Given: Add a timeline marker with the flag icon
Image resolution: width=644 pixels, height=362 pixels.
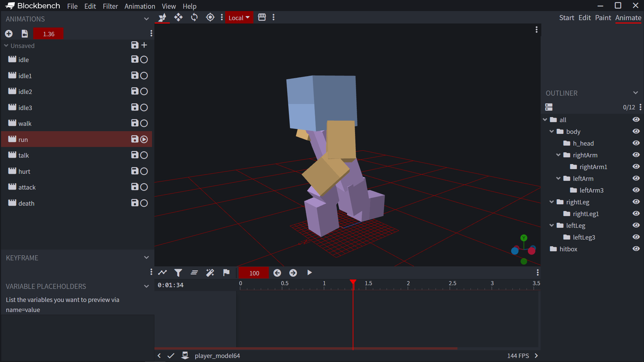Looking at the screenshot, I should coord(226,273).
